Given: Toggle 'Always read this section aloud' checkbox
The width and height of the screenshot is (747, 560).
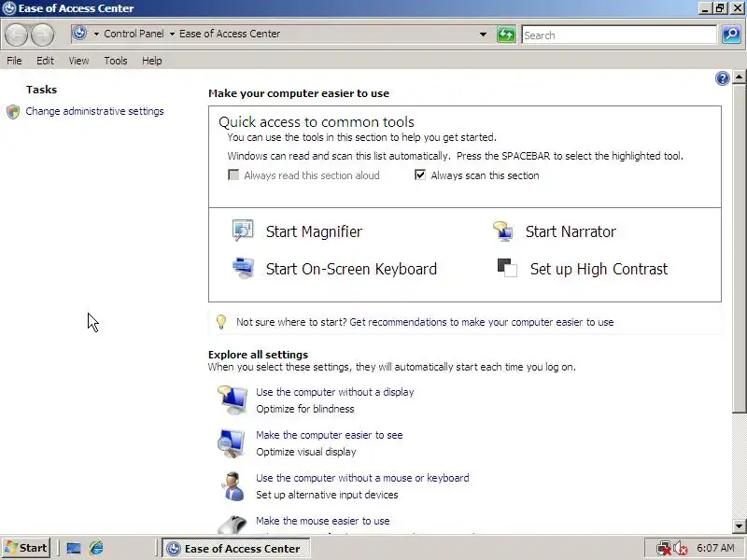Looking at the screenshot, I should [x=233, y=175].
